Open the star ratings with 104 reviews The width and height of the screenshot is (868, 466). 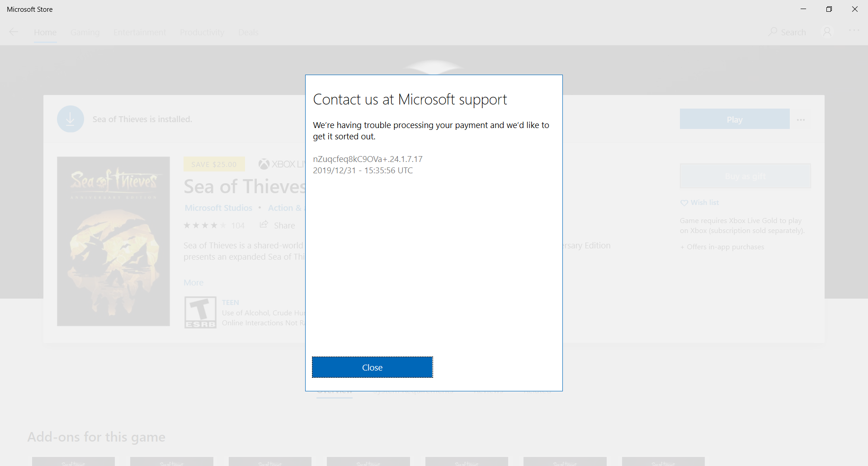tap(214, 225)
